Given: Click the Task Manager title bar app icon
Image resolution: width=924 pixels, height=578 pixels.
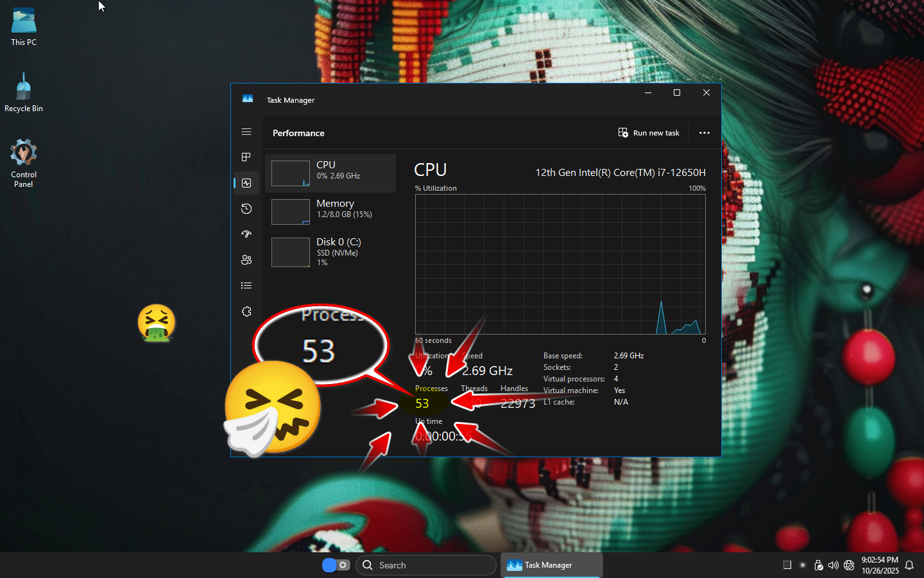Looking at the screenshot, I should 248,99.
